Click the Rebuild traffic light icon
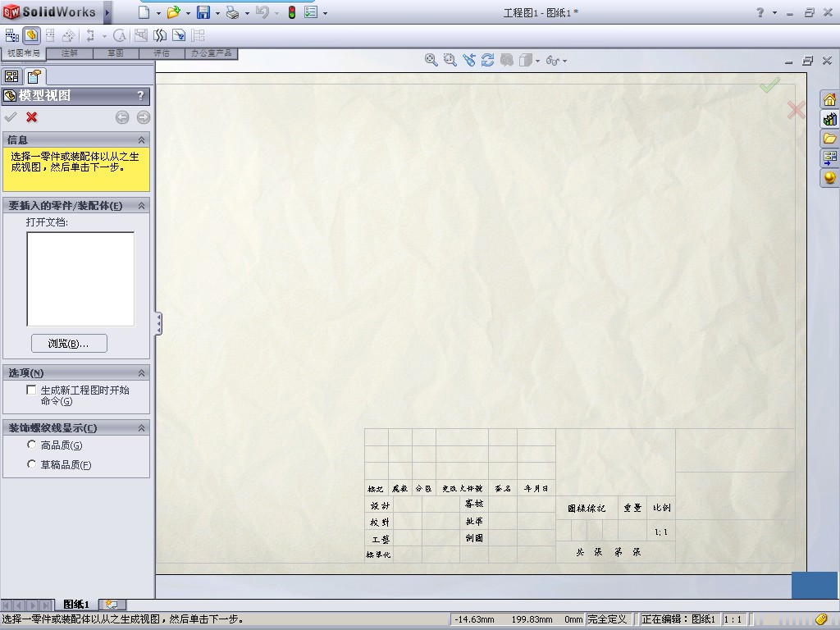Viewport: 840px width, 630px height. point(292,12)
